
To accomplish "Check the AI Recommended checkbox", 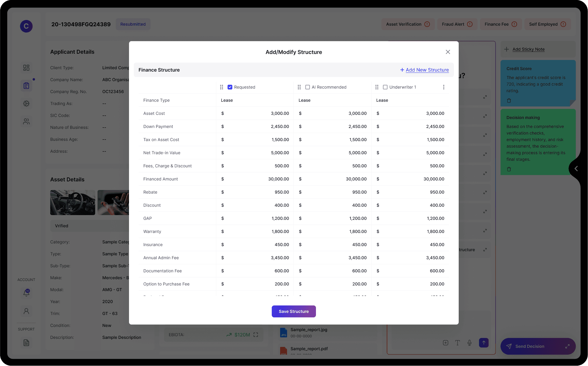I will (x=308, y=87).
